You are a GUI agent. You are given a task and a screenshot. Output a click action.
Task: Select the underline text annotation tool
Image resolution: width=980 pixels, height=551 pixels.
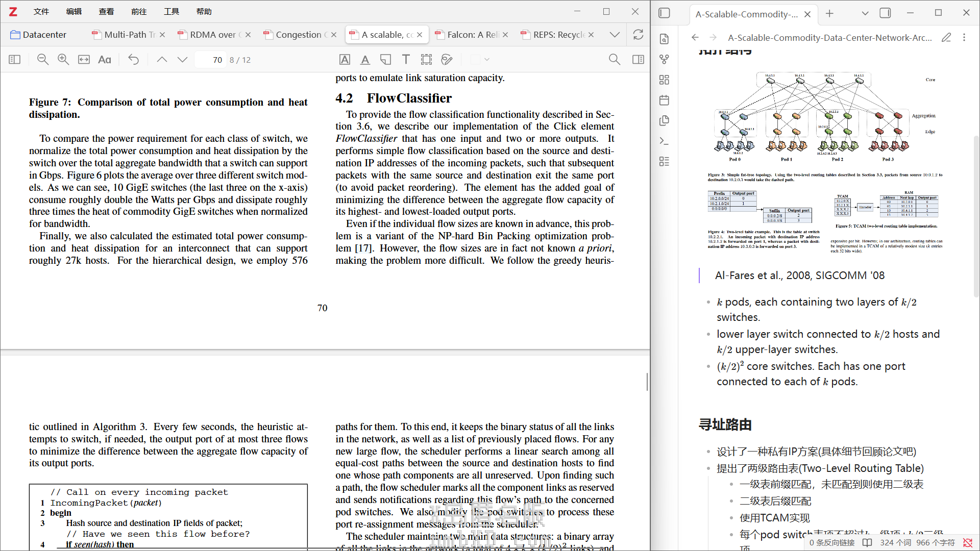(365, 60)
